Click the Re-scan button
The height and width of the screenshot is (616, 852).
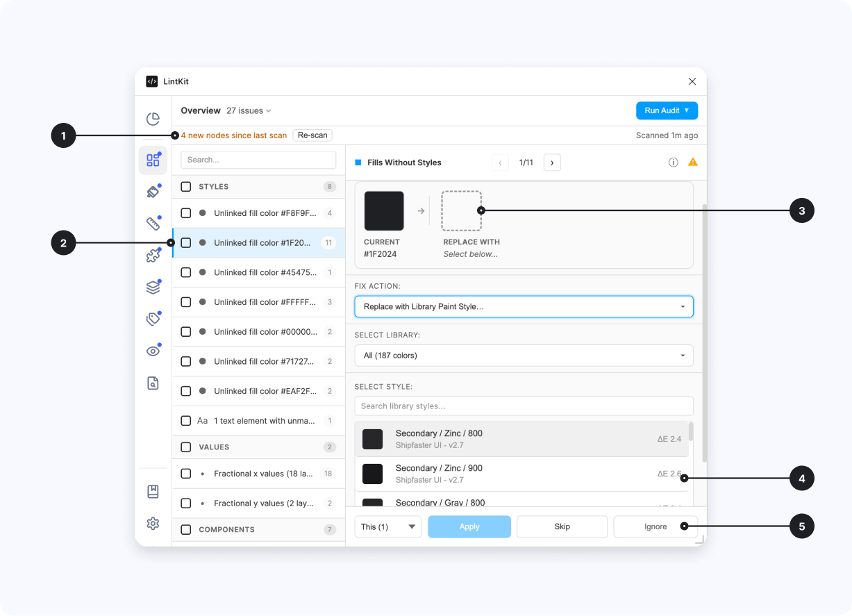[312, 135]
